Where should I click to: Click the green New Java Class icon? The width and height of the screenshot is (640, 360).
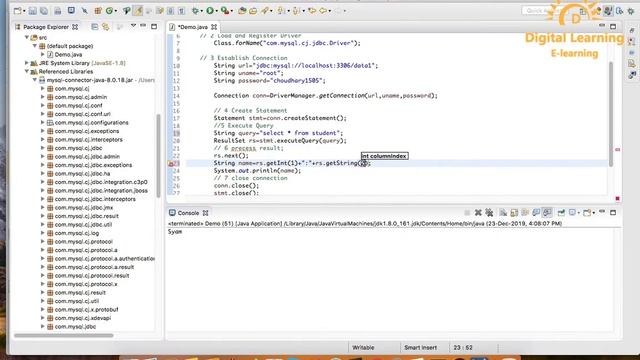(x=109, y=11)
